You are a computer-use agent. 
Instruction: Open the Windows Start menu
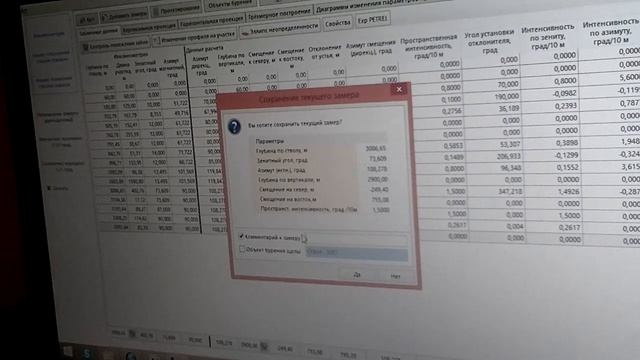[x=68, y=351]
